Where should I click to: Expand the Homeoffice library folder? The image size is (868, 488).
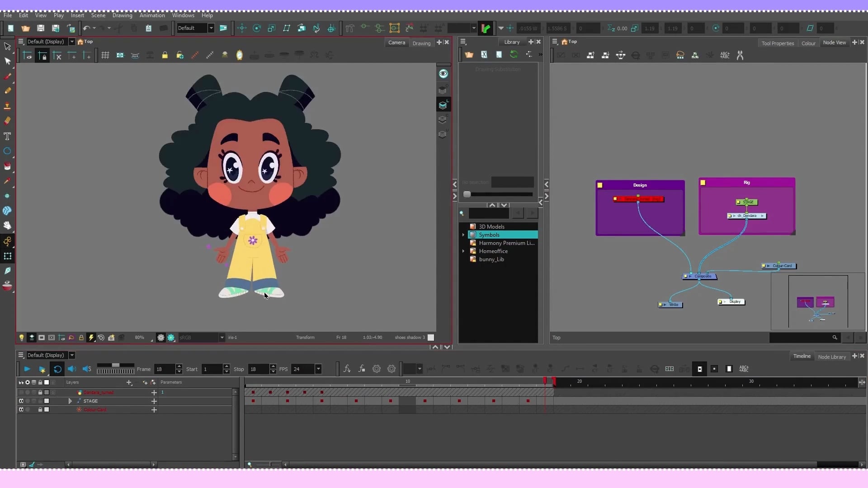point(463,251)
